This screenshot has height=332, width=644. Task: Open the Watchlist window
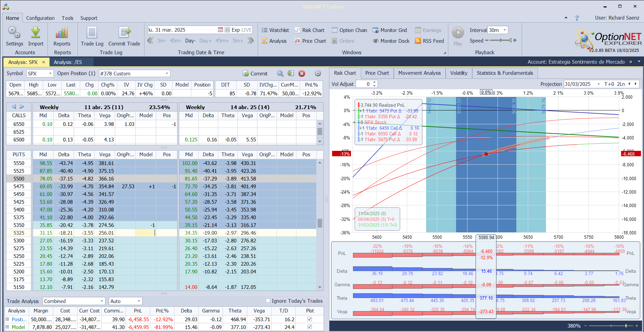click(275, 30)
